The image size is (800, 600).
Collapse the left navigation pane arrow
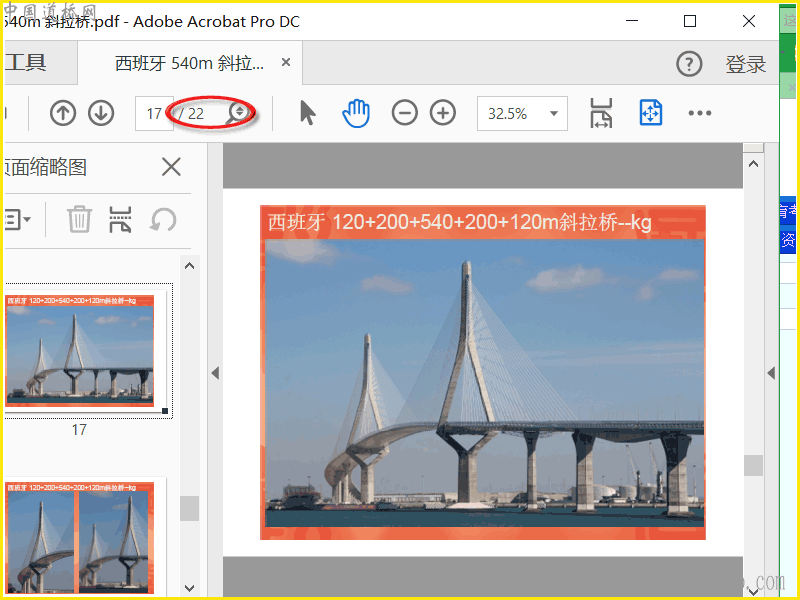point(215,373)
